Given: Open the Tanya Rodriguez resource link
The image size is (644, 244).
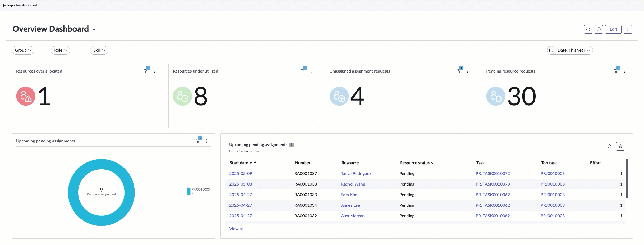Looking at the screenshot, I should (356, 174).
